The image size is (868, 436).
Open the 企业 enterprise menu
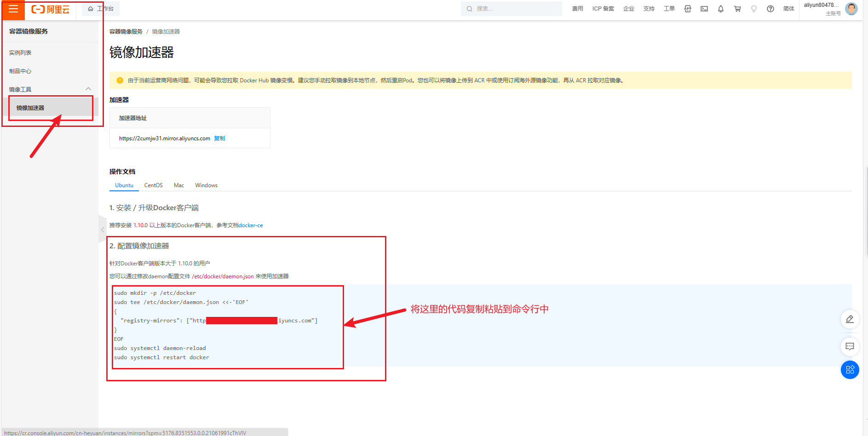(628, 9)
